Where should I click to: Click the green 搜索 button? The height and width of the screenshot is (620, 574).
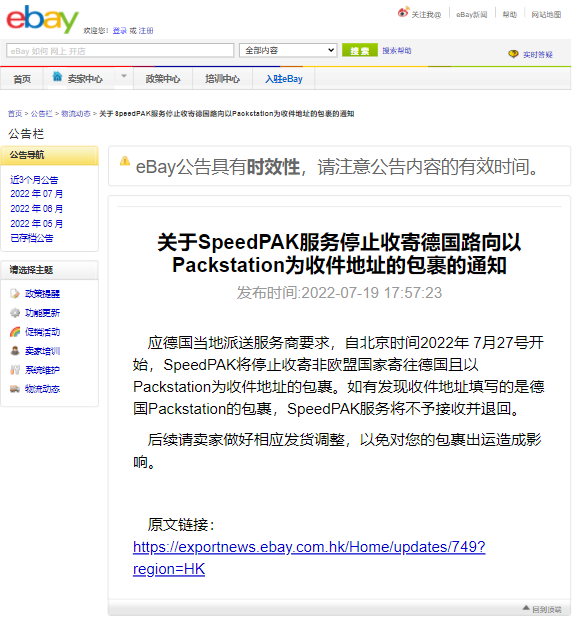(x=360, y=50)
